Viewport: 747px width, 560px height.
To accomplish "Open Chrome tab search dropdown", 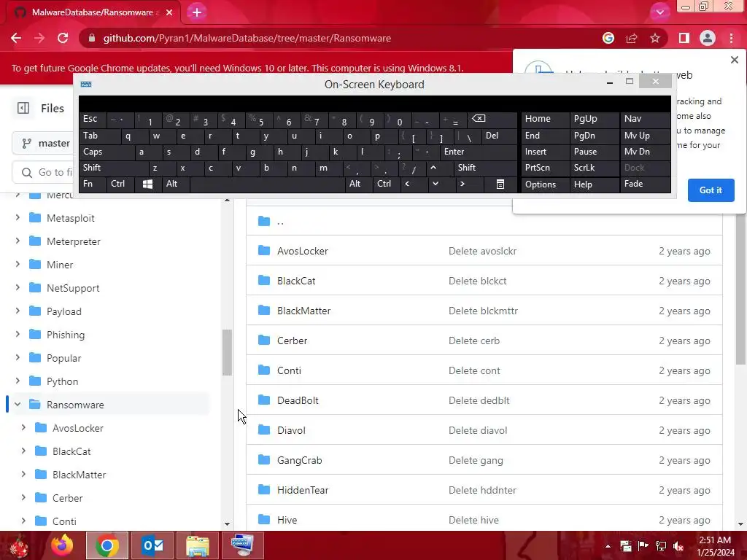I will coord(659,12).
